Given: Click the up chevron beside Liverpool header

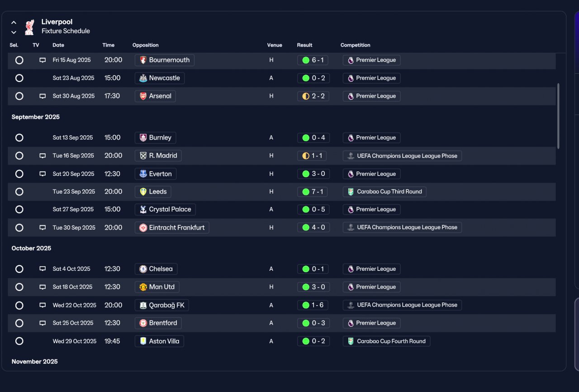Looking at the screenshot, I should pos(14,22).
